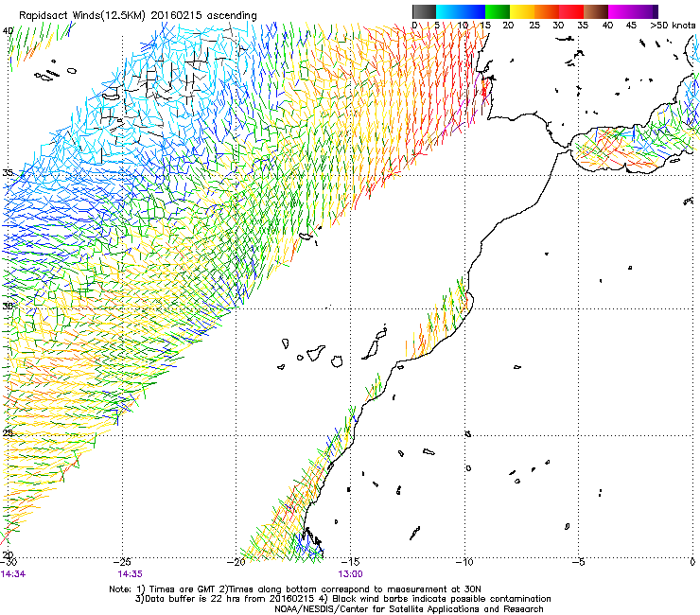700x615 pixels.
Task: Click the 'Times are GMT' note line
Action: coord(295,589)
